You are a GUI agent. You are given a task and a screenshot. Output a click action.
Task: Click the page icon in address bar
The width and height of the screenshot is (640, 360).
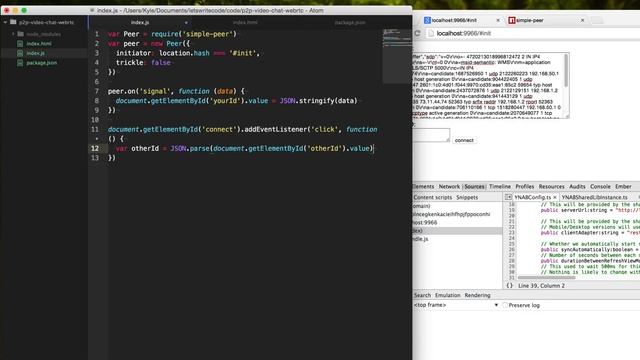tap(431, 33)
